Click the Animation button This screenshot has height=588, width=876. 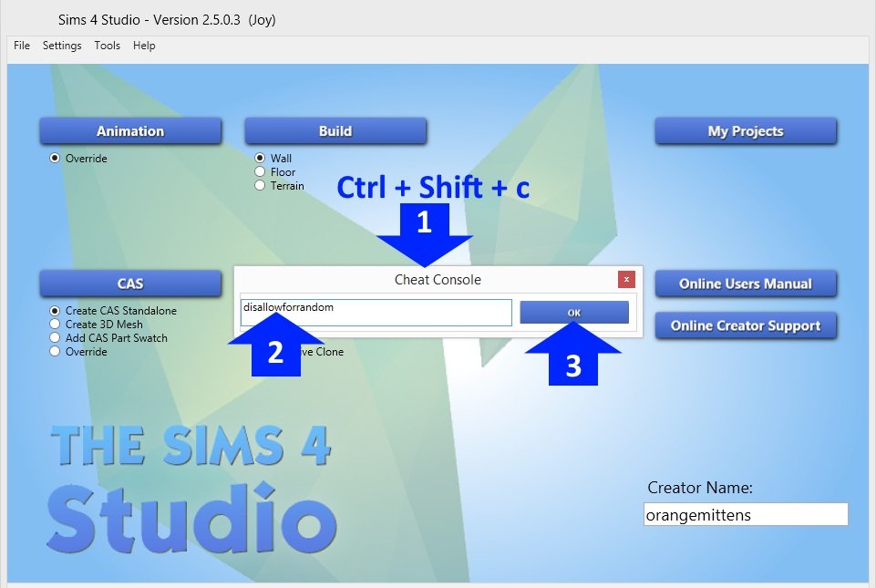click(130, 131)
